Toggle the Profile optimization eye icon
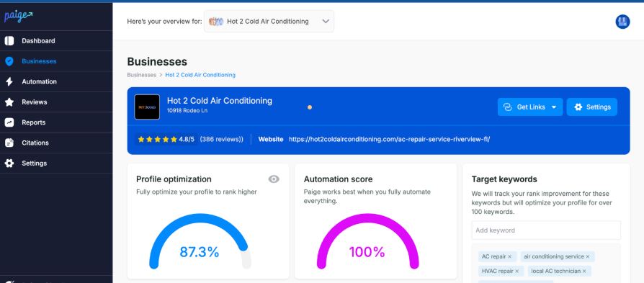Image resolution: width=644 pixels, height=283 pixels. [x=274, y=179]
